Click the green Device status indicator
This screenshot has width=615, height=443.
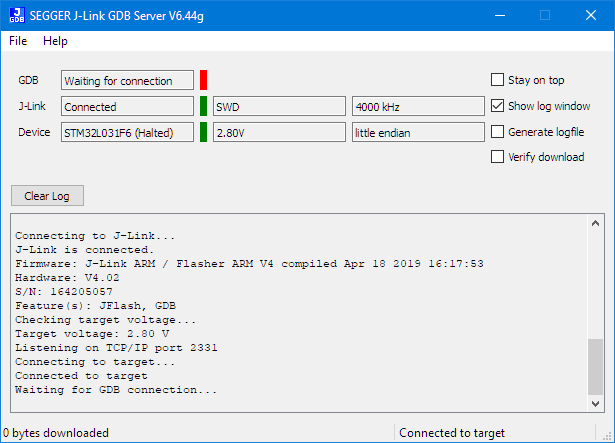tap(203, 132)
